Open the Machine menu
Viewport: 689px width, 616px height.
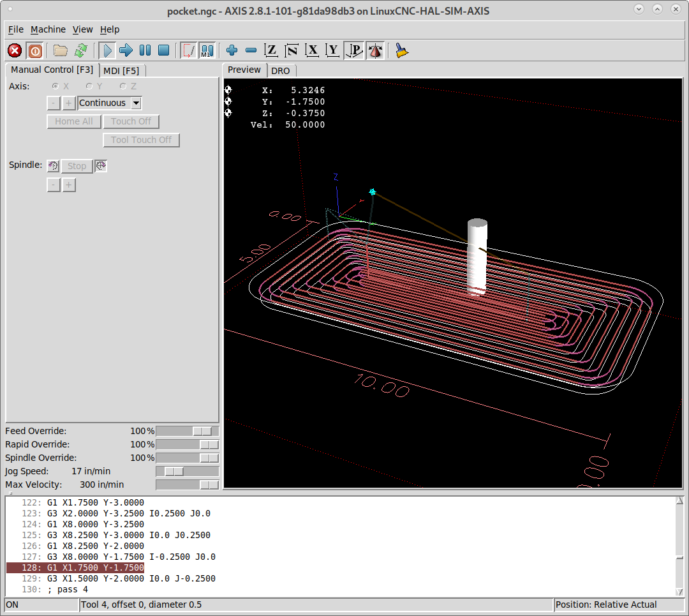point(48,29)
